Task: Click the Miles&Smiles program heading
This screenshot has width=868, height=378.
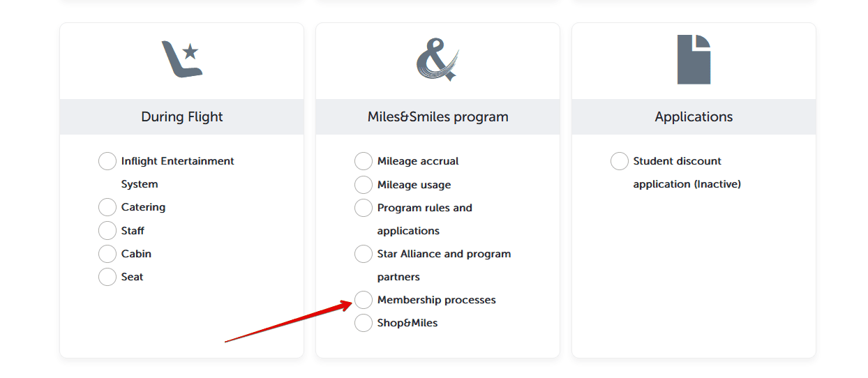Action: (437, 117)
